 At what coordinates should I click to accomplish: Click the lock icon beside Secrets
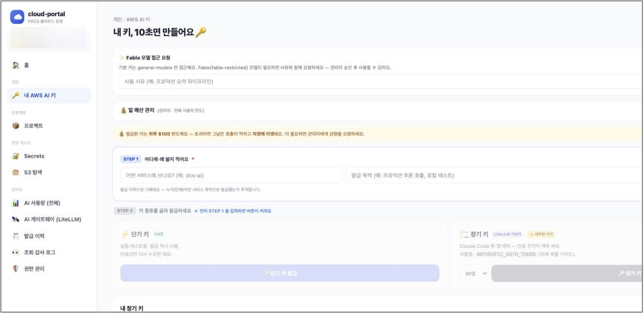[x=15, y=156]
